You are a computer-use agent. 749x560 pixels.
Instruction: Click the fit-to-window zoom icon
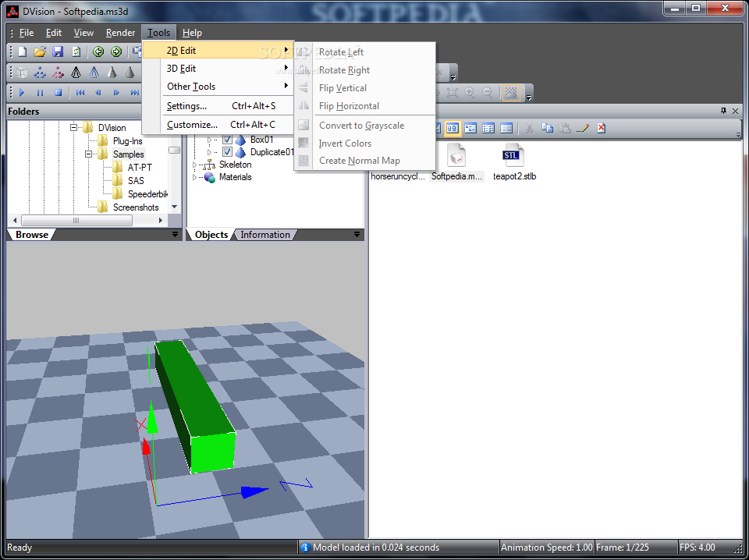(x=452, y=93)
